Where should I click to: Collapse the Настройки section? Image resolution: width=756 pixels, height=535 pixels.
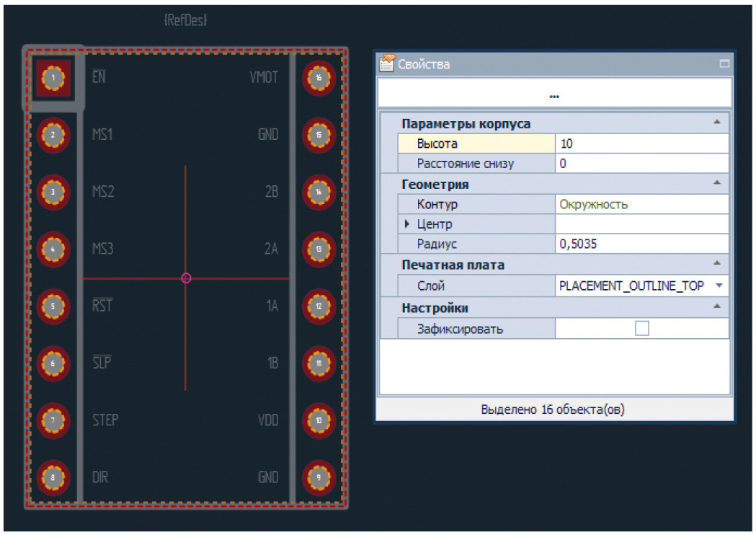click(717, 306)
